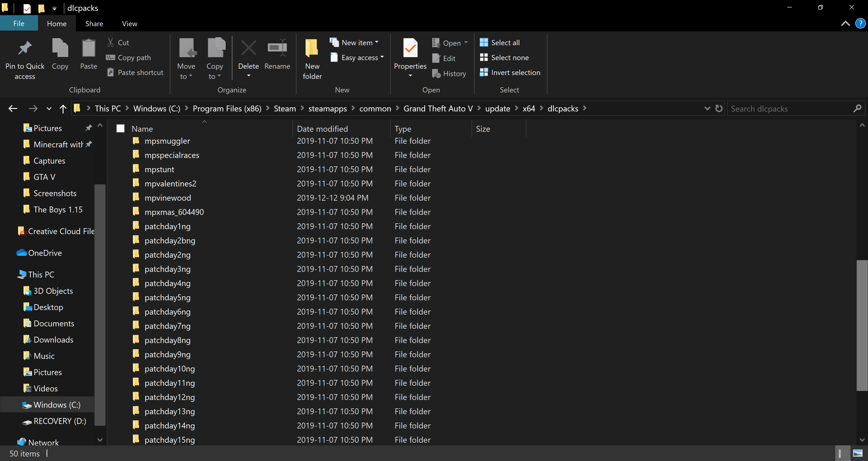The image size is (868, 461).
Task: Click Select none in ribbon
Action: (504, 58)
